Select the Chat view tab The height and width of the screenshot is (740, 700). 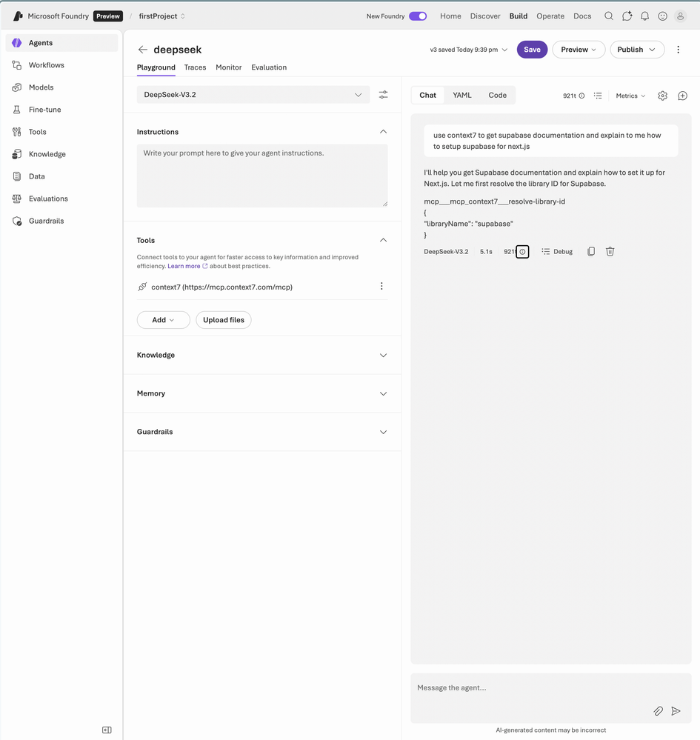pos(427,96)
